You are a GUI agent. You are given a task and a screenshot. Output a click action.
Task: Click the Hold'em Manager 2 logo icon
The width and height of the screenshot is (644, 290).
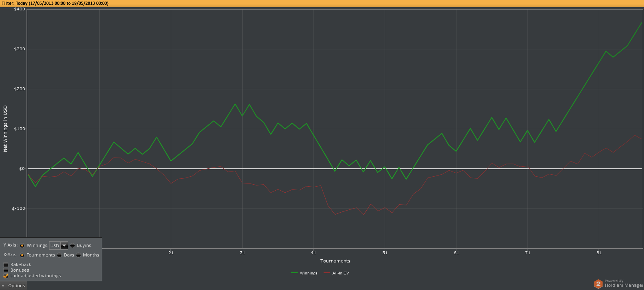pos(598,284)
